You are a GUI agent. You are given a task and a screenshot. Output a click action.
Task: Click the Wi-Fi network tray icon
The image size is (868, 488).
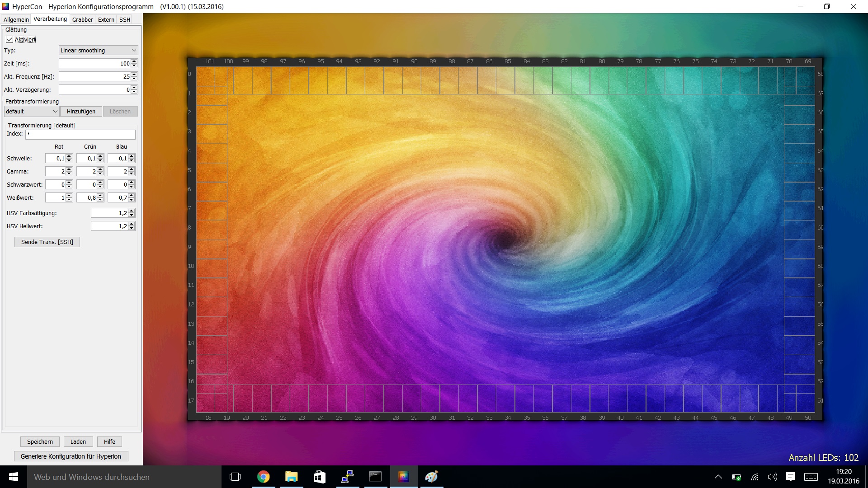[755, 477]
